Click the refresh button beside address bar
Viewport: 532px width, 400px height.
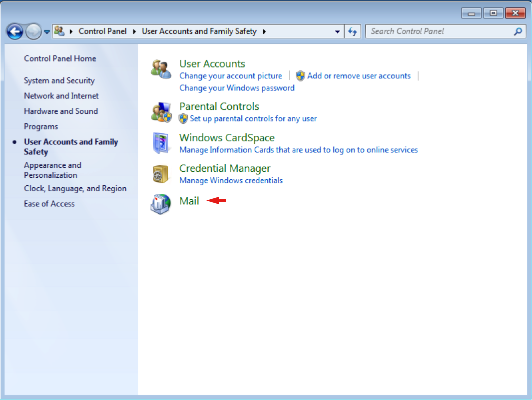pyautogui.click(x=353, y=31)
